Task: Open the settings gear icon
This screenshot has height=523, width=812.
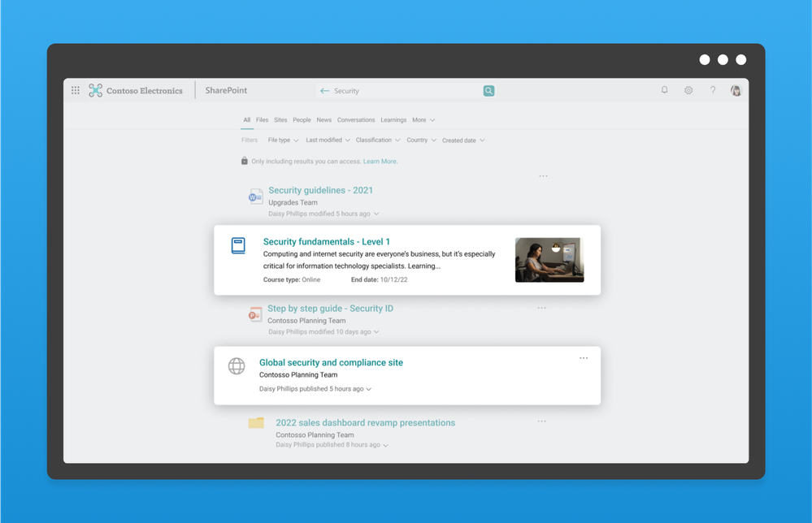Action: [x=688, y=90]
